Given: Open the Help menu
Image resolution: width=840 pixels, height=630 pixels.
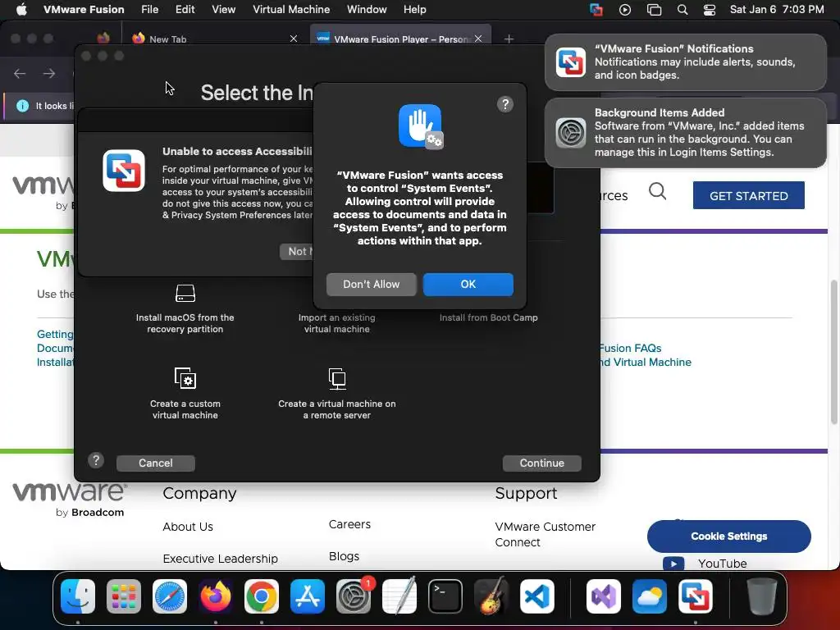Looking at the screenshot, I should (x=414, y=10).
